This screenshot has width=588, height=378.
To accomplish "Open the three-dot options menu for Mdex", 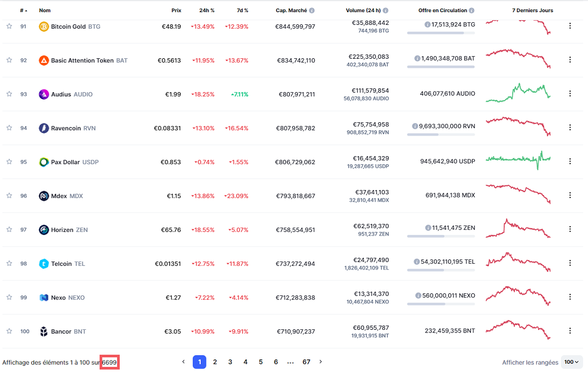I will pyautogui.click(x=570, y=195).
